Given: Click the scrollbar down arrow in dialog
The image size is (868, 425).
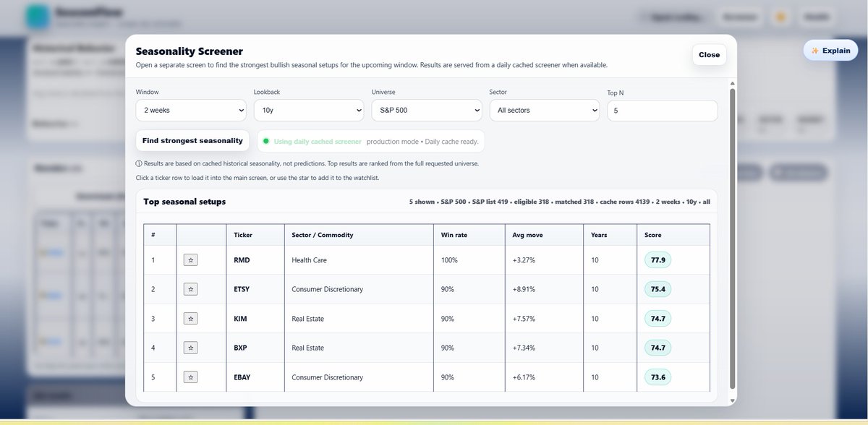Looking at the screenshot, I should [733, 400].
